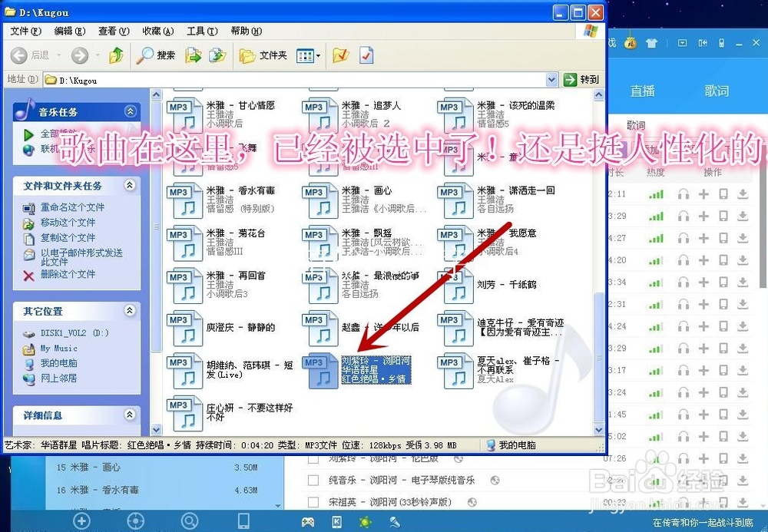Screen dimensions: 768x532
Task: Open the 文件(F) menu
Action: coord(26,31)
